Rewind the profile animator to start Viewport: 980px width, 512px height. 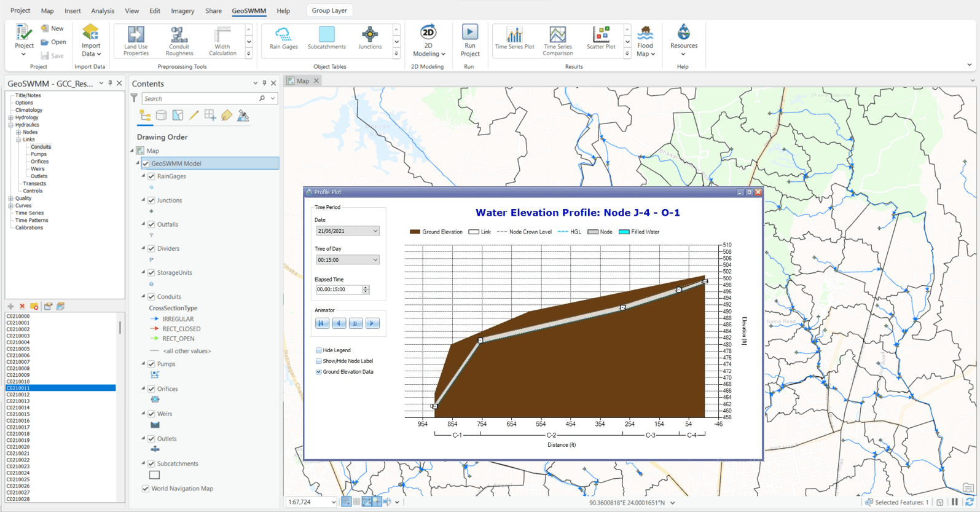tap(322, 323)
